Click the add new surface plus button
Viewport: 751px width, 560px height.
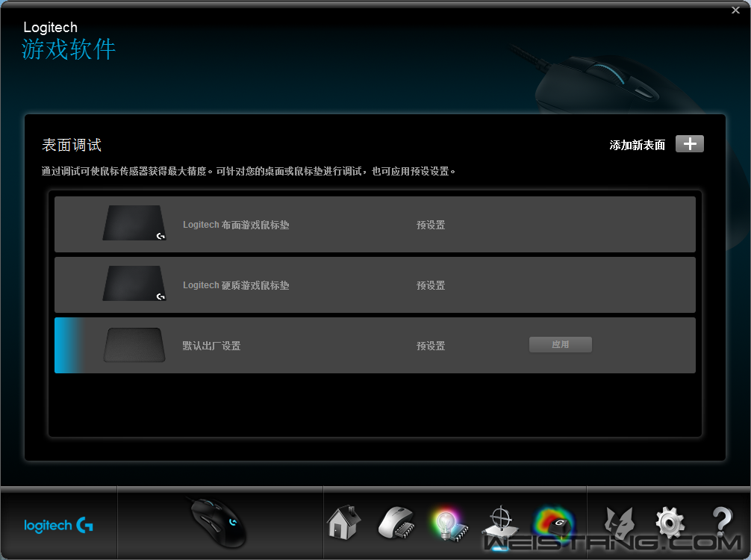(689, 143)
